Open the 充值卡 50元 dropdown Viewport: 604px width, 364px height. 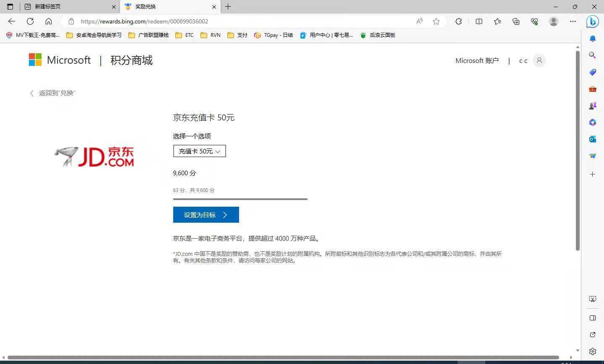tap(199, 151)
